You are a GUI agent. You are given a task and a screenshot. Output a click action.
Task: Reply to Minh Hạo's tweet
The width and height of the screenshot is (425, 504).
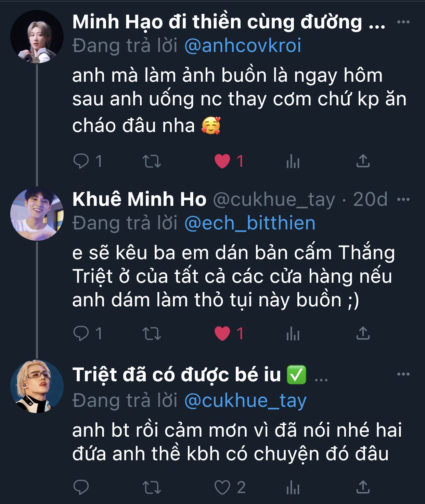point(81,161)
